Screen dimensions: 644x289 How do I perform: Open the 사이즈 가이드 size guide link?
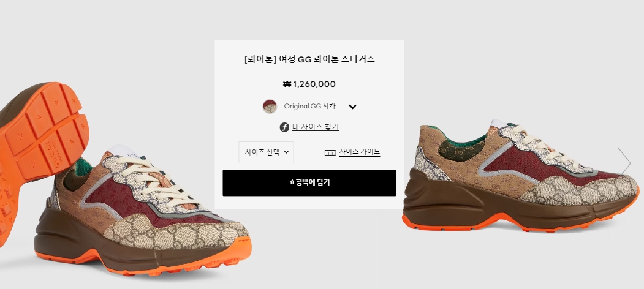click(359, 152)
